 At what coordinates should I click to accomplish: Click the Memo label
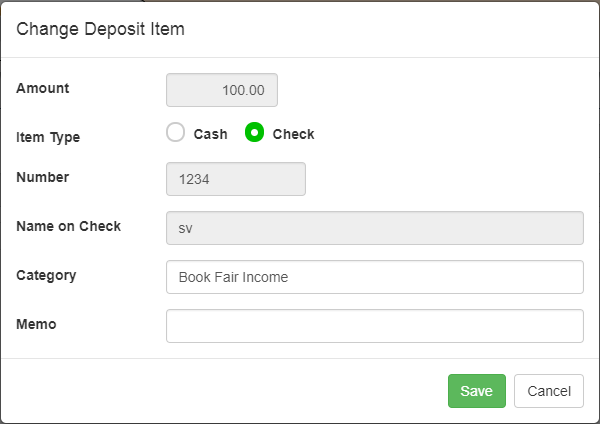(36, 324)
